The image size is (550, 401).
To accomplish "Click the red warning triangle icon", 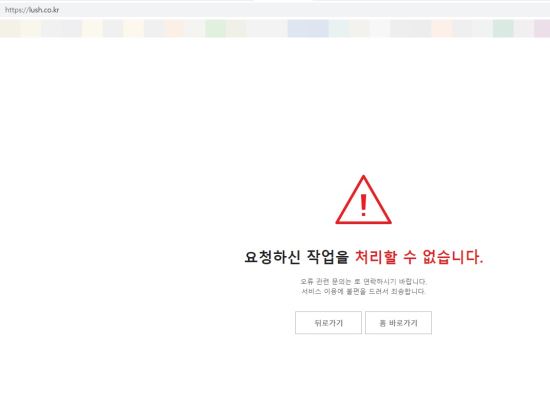I will click(x=363, y=200).
